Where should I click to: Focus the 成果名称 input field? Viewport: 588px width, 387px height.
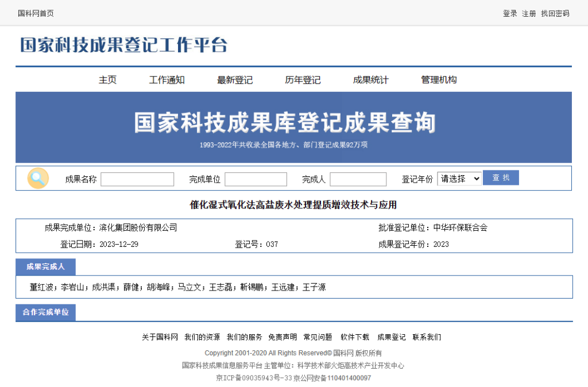(137, 179)
